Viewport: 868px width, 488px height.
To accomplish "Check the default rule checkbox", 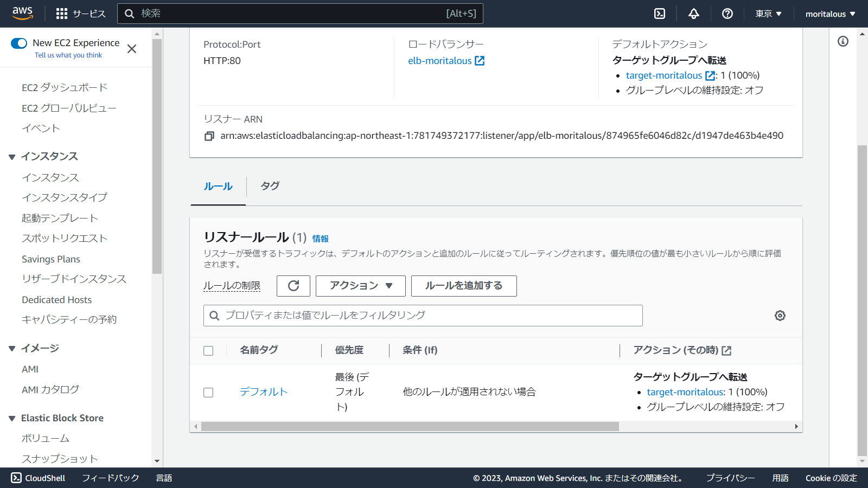I will (x=208, y=392).
